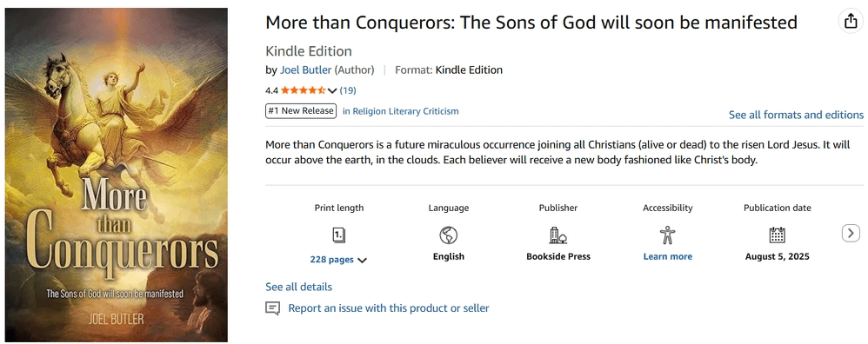The image size is (868, 344).
Task: Report an issue with this product or seller
Action: tap(389, 308)
